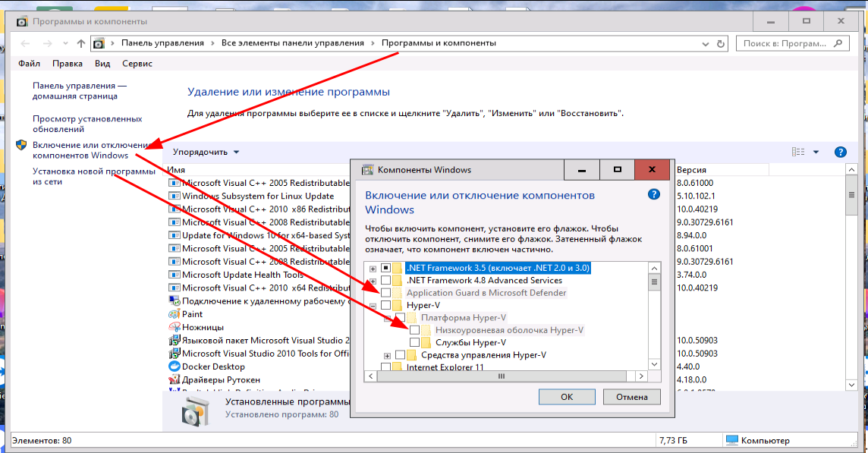Expand the Средства управления Hyper-V node
868x453 pixels.
point(387,356)
